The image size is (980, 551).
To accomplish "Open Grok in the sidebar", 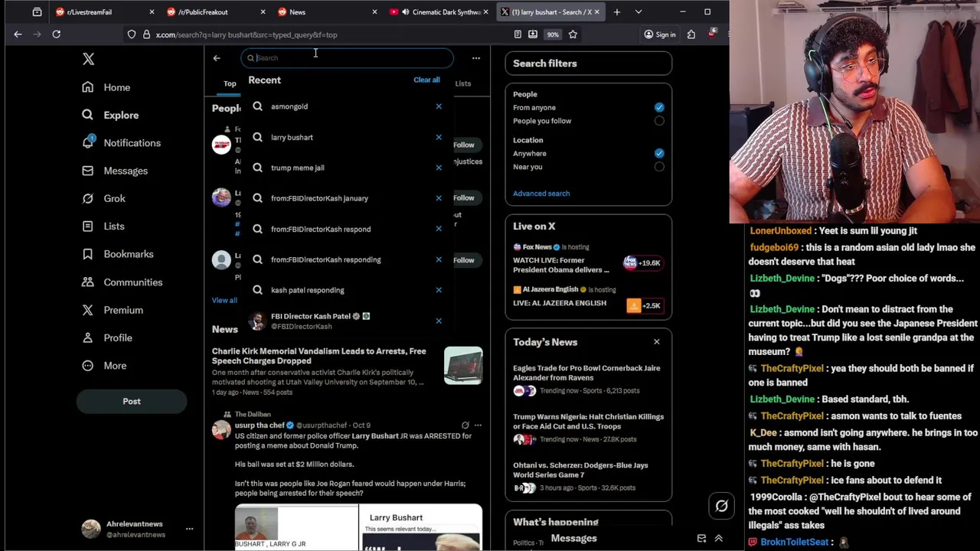I will [x=103, y=198].
